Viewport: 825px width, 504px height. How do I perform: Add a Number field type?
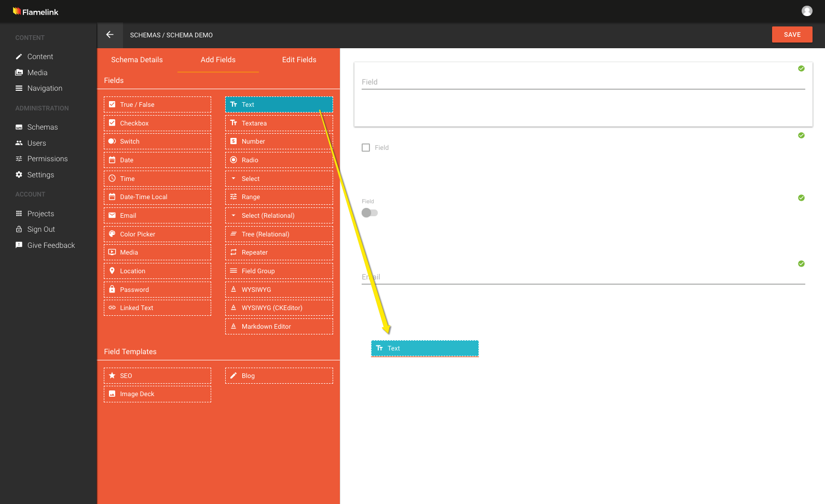(x=279, y=142)
